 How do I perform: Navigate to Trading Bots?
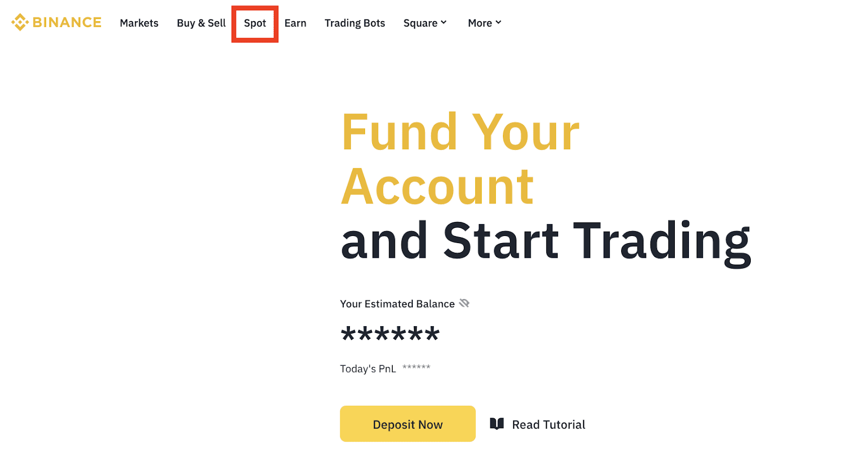coord(355,23)
